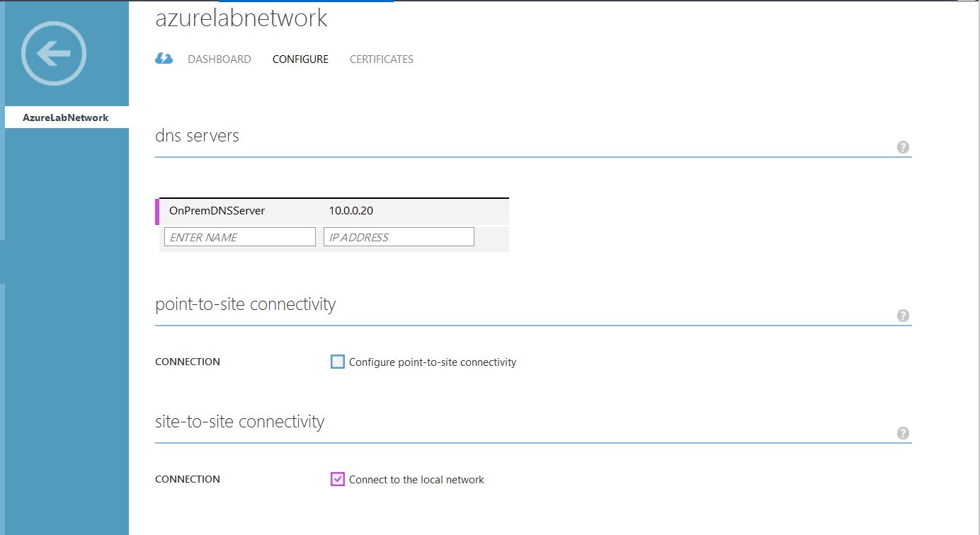Open help for site-to-site connectivity
980x535 pixels.
tap(903, 433)
